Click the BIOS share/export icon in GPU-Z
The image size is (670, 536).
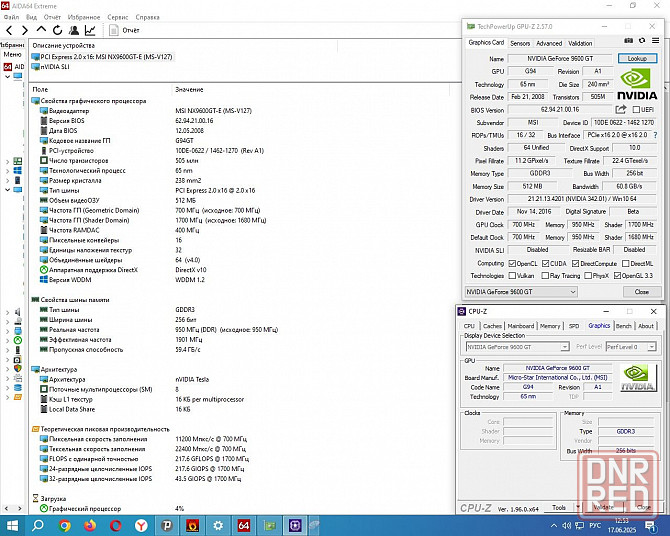[621, 109]
